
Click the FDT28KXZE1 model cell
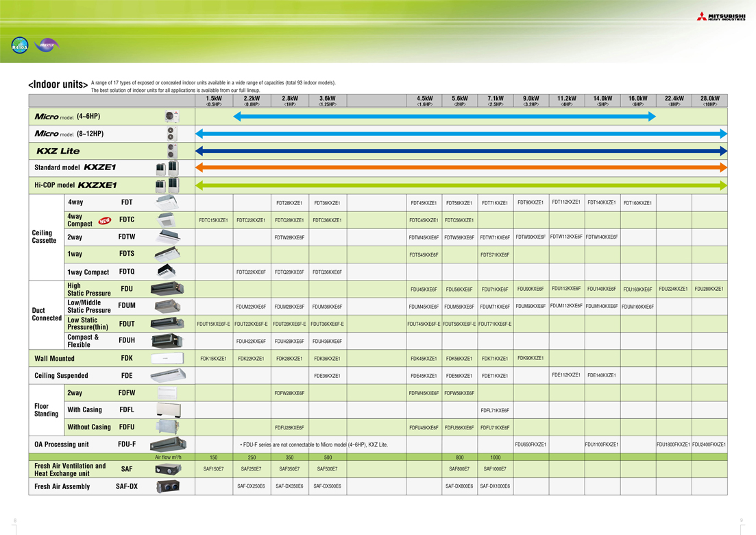pos(289,203)
